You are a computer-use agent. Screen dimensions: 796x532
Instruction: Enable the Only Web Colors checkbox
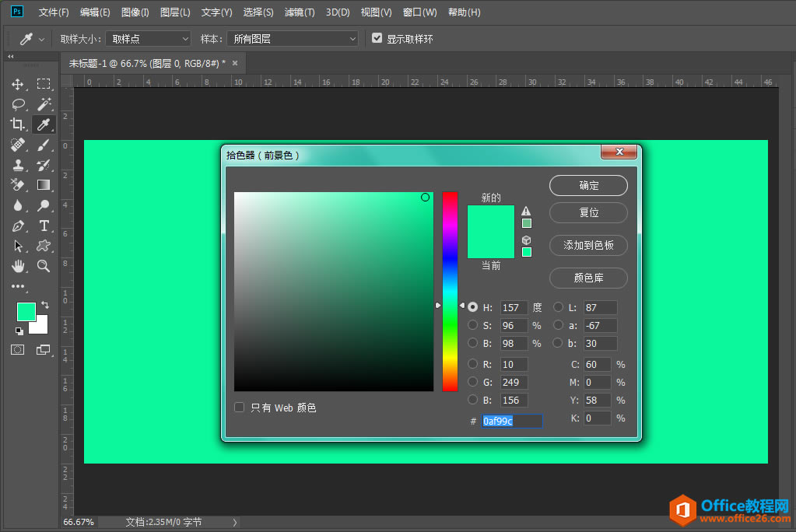click(239, 407)
